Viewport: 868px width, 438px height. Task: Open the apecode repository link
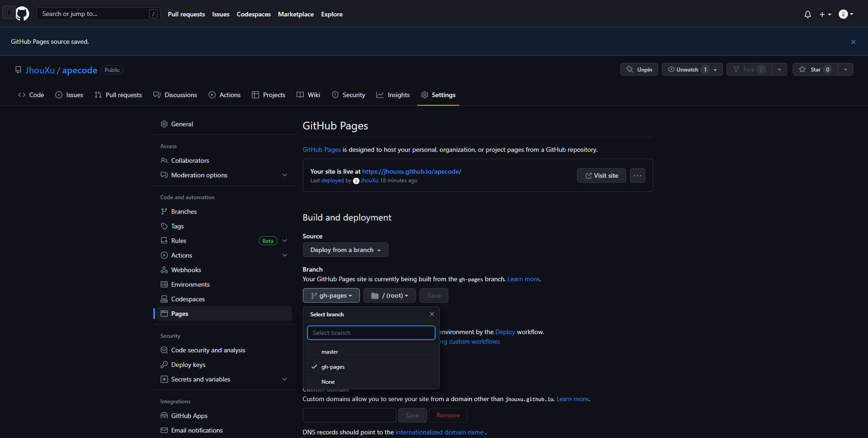(79, 70)
